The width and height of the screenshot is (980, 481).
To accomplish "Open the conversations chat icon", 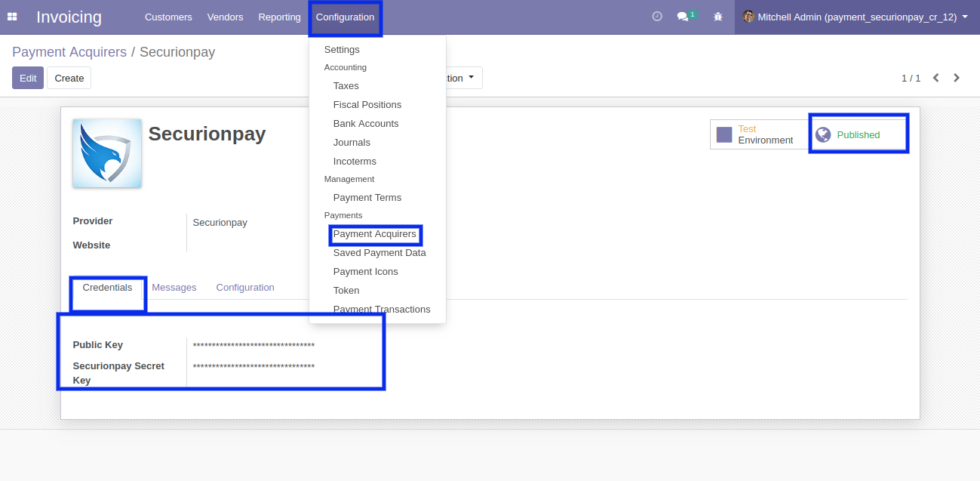I will [x=682, y=17].
